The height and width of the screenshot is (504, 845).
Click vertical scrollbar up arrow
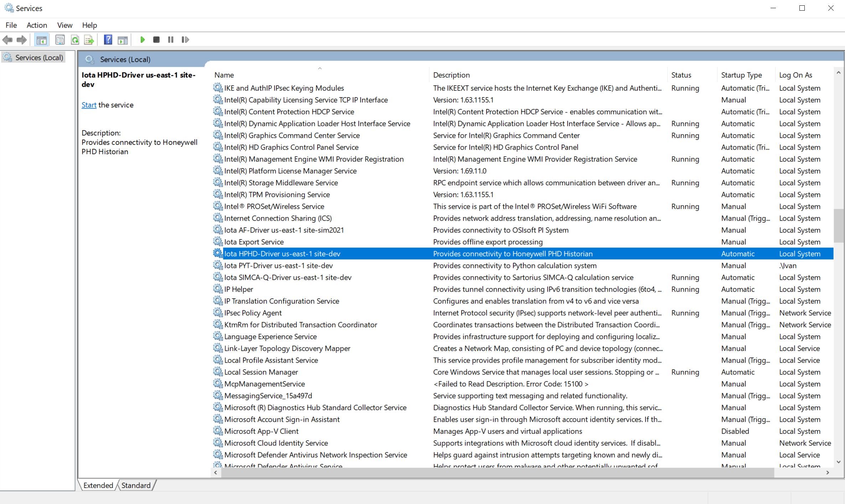[x=839, y=73]
